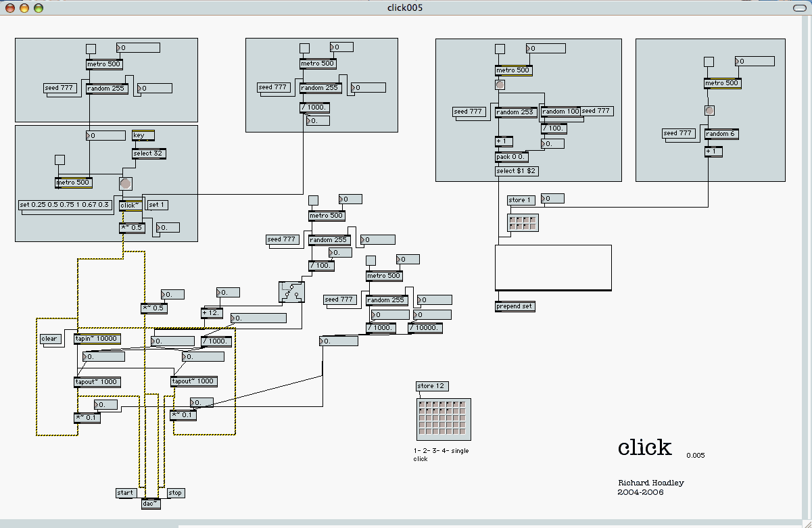Click the bang button above random 253

(500, 85)
